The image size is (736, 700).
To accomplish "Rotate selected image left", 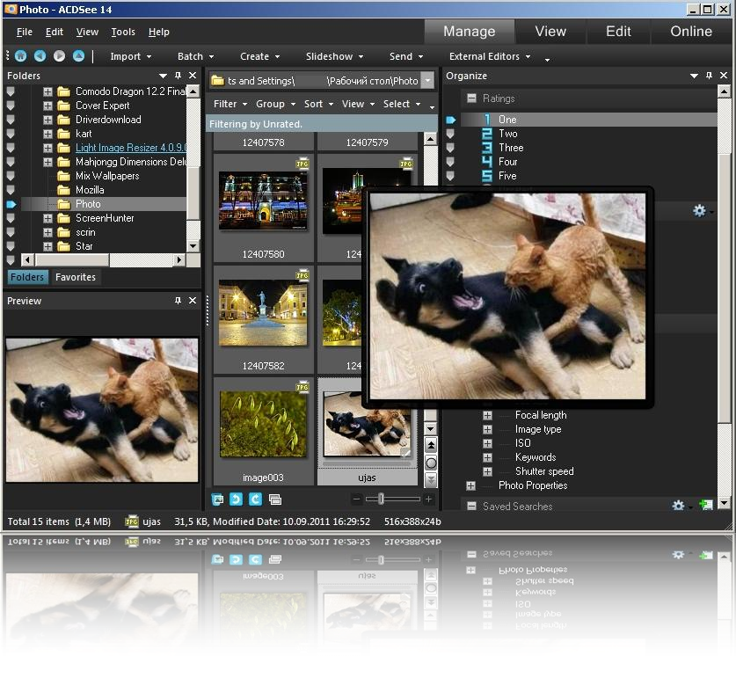I will pos(237,499).
